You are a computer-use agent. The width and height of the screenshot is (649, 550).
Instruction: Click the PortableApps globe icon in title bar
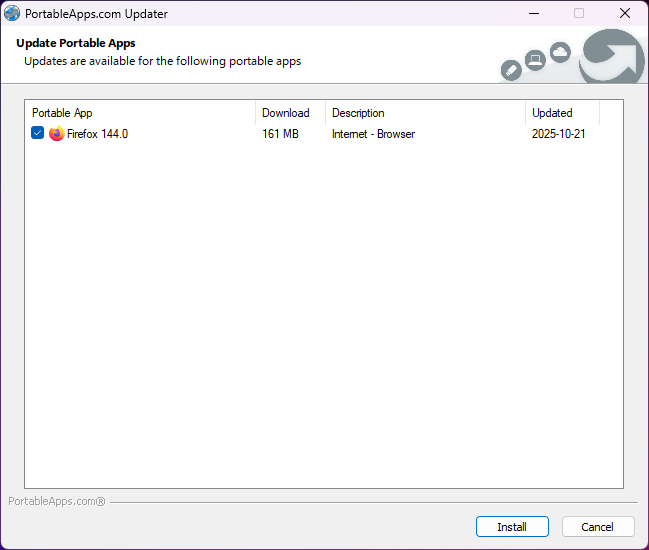(x=13, y=13)
